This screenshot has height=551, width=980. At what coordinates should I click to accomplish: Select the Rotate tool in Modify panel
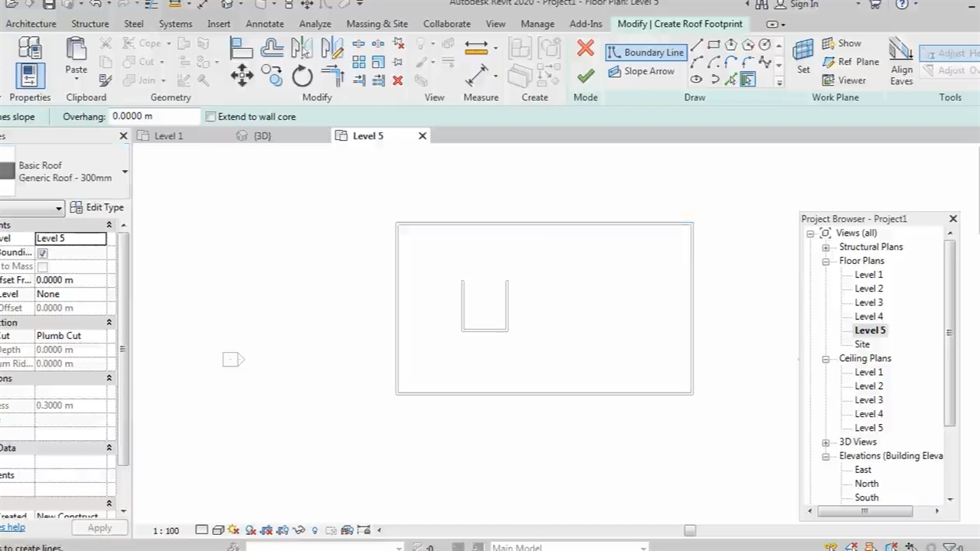tap(302, 76)
